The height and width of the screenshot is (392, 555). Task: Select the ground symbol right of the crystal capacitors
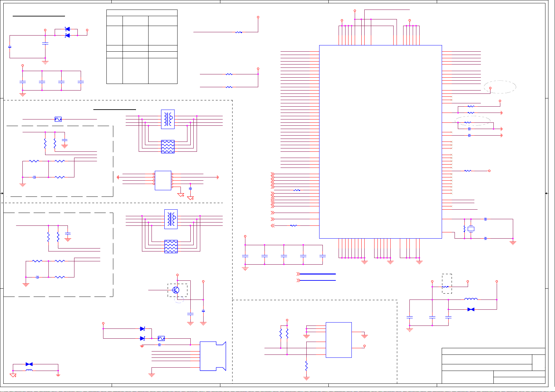(513, 243)
